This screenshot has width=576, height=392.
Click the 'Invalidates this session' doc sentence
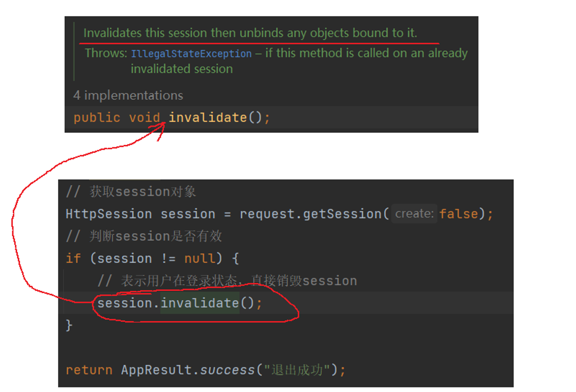(250, 33)
